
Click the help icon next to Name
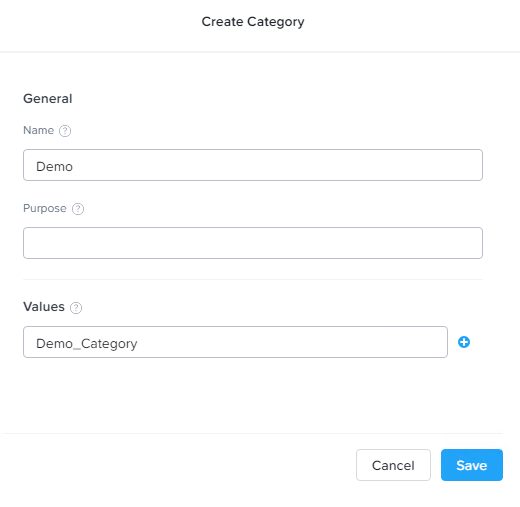[65, 131]
